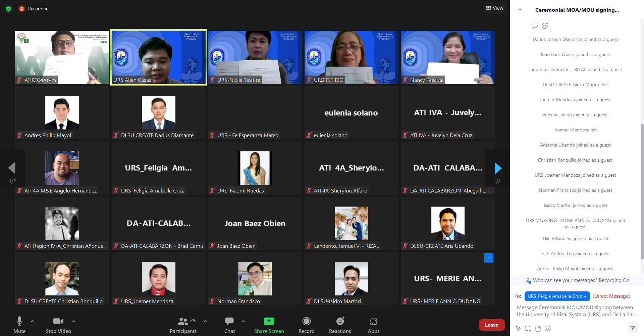Expand the arrow next to Chat

[243, 321]
